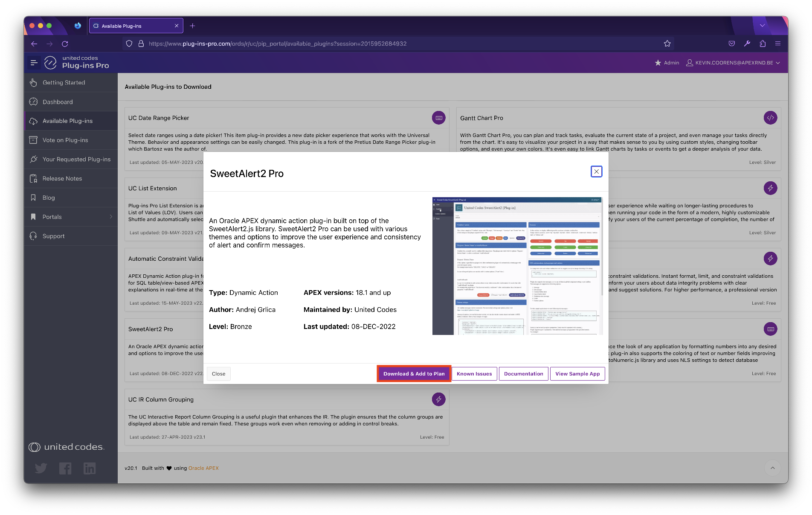
Task: Open Your Requested Plug-ins page
Action: [71, 159]
